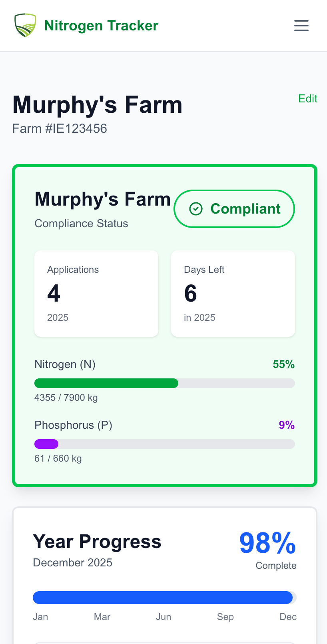The image size is (327, 644).
Task: Click the 98% Complete figure
Action: point(267,542)
